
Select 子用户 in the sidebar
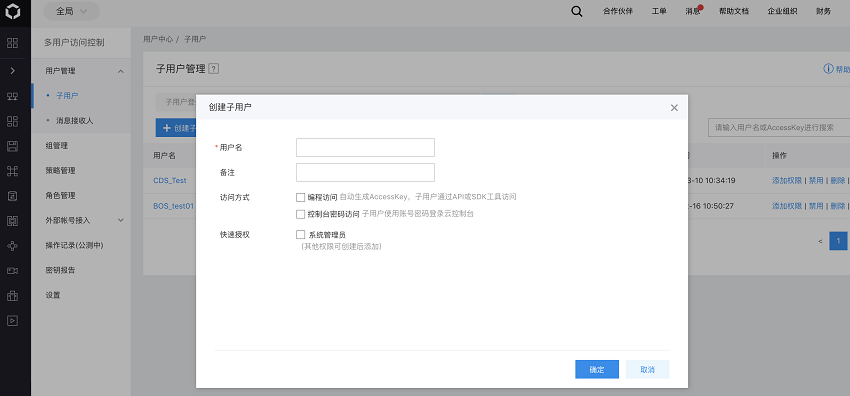(x=67, y=96)
